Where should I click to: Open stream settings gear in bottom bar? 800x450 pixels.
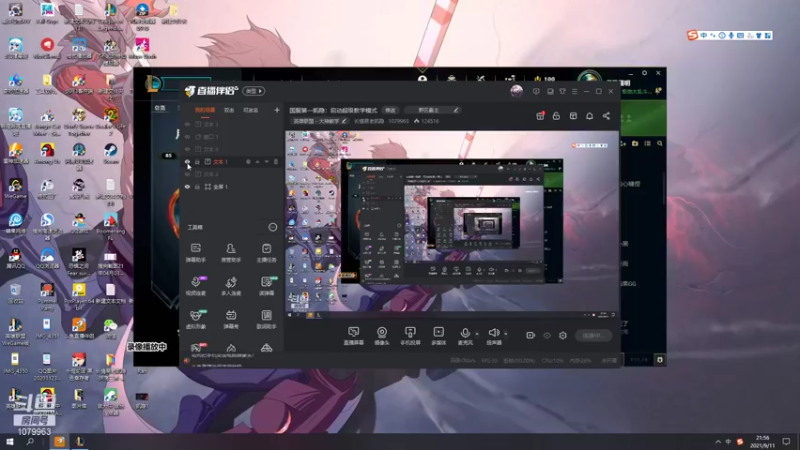[563, 336]
